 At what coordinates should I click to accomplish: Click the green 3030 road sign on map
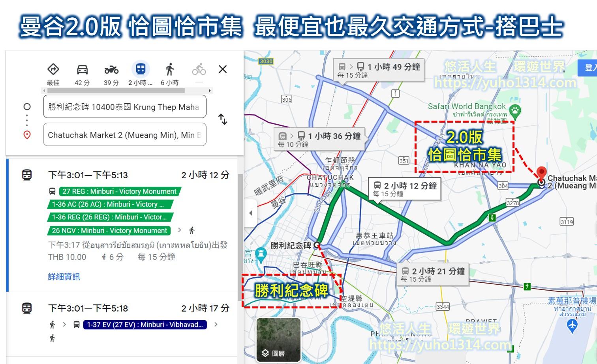[x=266, y=61]
